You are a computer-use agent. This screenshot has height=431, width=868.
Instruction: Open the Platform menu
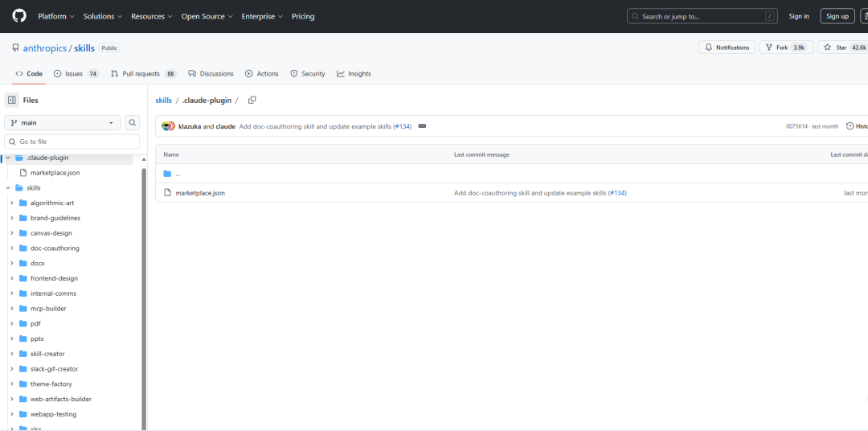click(x=56, y=16)
